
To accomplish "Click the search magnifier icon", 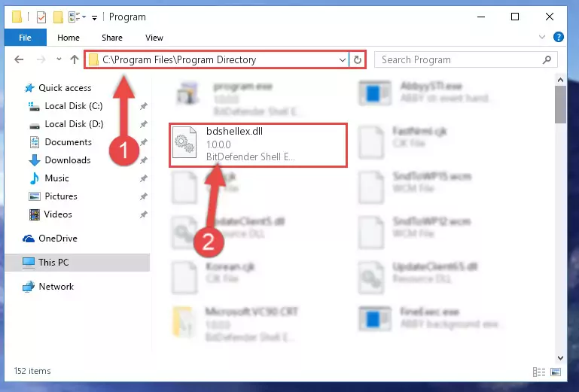I will (547, 59).
